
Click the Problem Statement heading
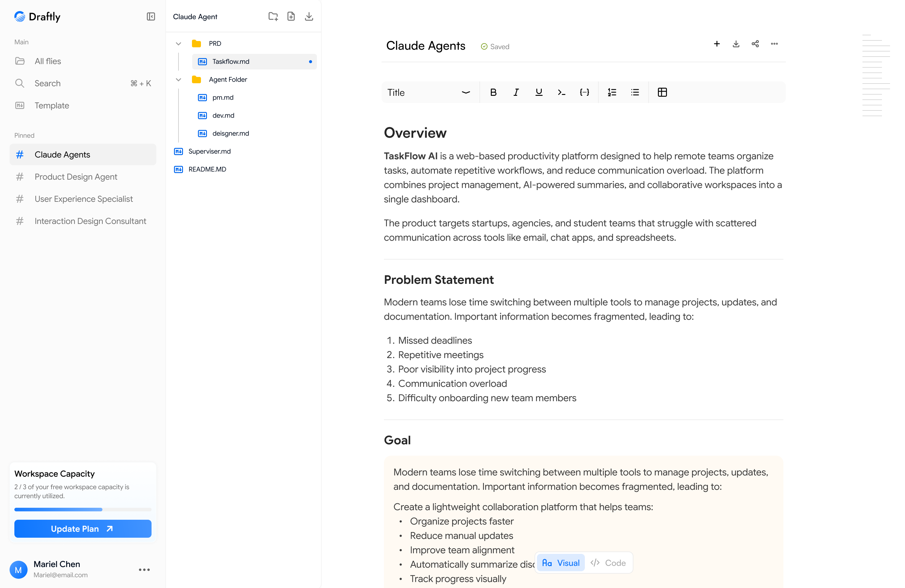pyautogui.click(x=438, y=280)
